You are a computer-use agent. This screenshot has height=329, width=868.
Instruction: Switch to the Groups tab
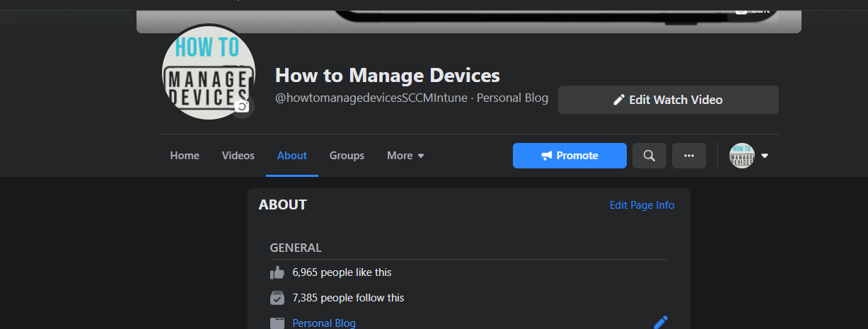click(347, 156)
